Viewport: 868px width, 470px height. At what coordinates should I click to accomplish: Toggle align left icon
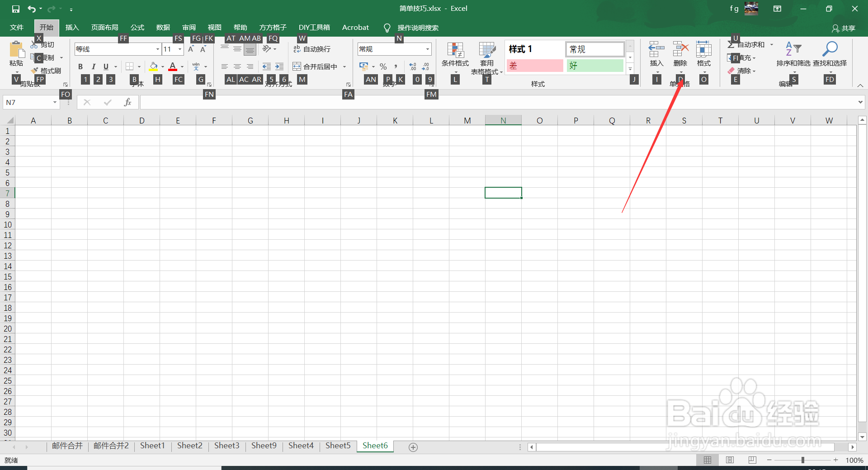click(225, 66)
